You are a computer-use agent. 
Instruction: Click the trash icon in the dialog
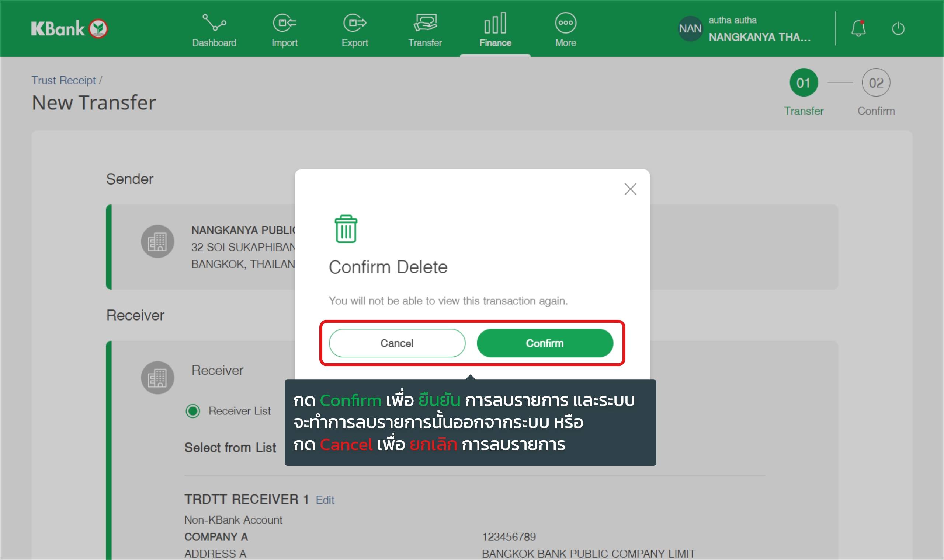(346, 229)
